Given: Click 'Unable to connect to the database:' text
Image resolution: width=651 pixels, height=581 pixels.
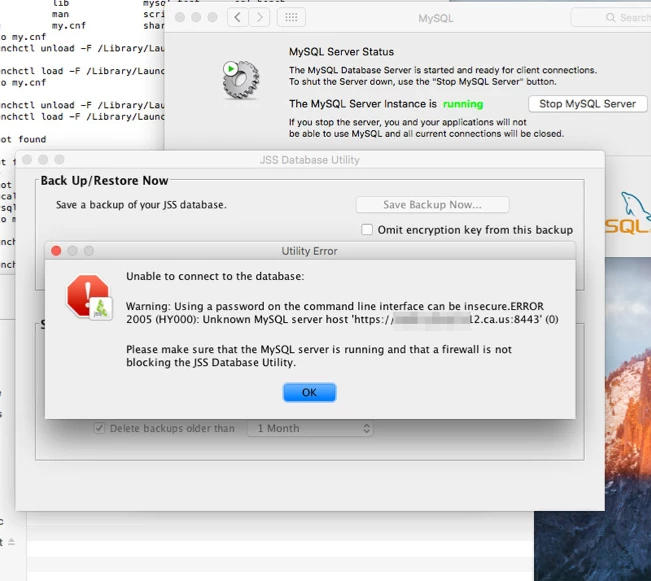Looking at the screenshot, I should (x=215, y=276).
